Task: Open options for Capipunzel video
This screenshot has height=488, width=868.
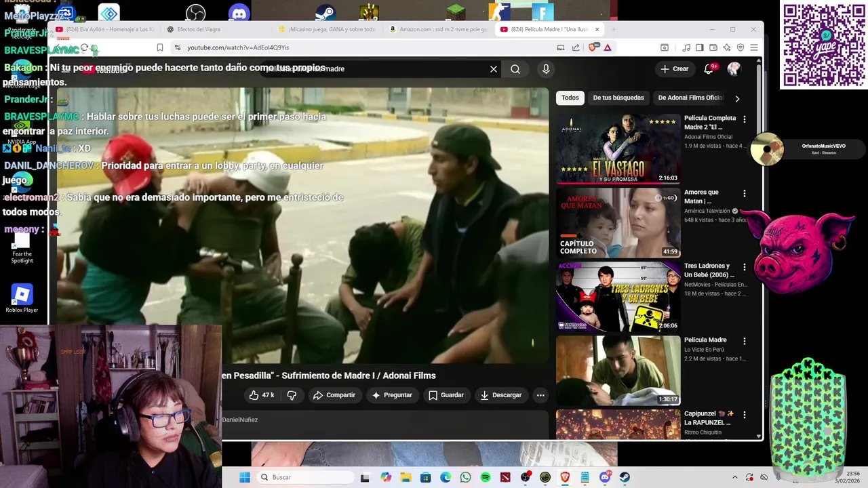Action: (745, 415)
